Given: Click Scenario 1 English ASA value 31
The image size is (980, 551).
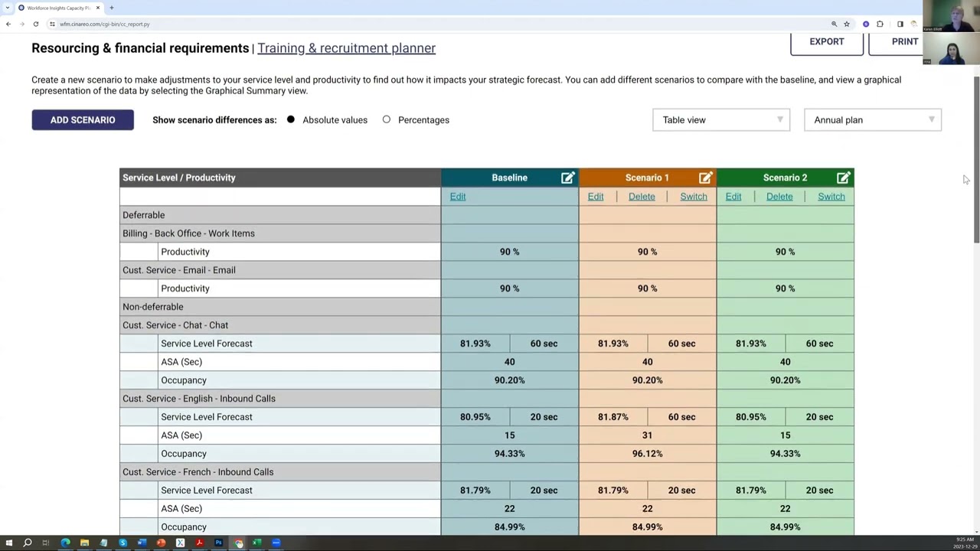Looking at the screenshot, I should 647,435.
